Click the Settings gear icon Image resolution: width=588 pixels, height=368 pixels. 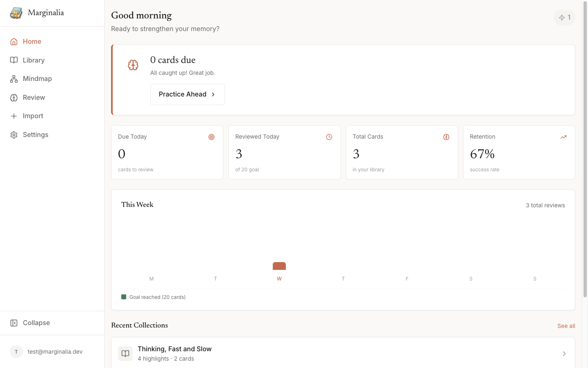click(14, 135)
